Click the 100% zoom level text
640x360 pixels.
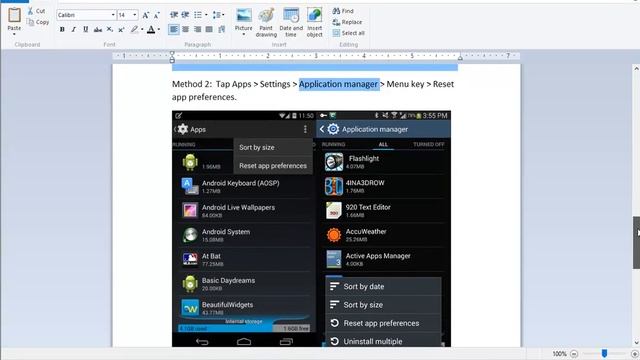pyautogui.click(x=559, y=354)
